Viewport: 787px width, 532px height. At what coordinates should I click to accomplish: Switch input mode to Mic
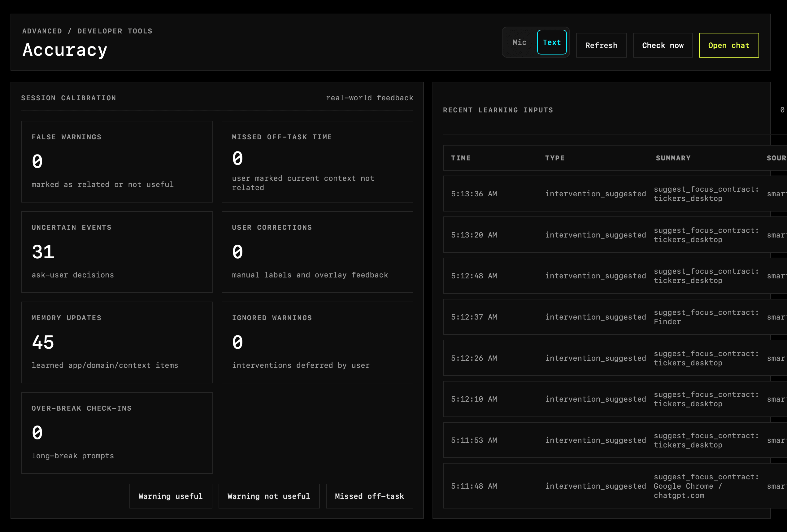520,42
